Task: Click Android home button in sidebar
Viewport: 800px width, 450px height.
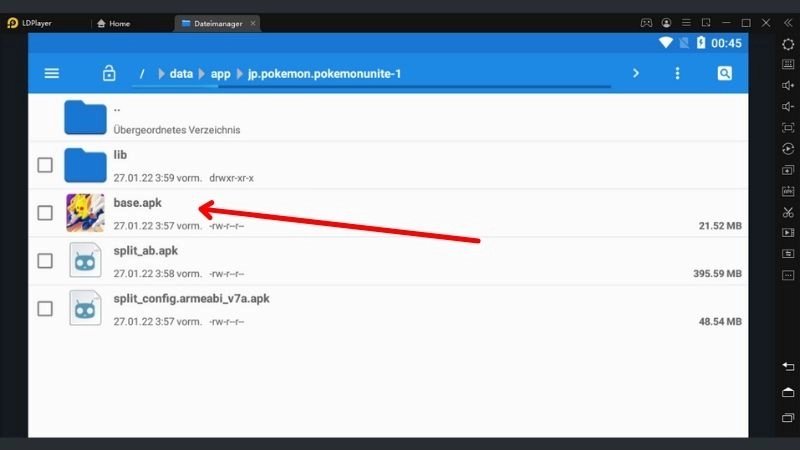Action: [x=788, y=392]
